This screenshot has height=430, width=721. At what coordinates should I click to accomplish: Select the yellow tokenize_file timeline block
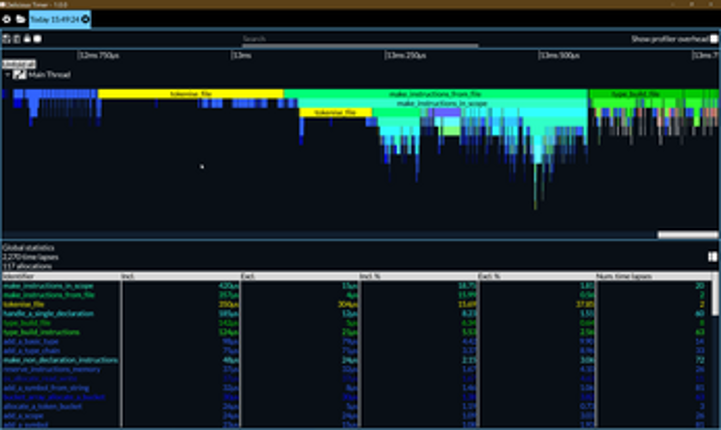pyautogui.click(x=190, y=94)
